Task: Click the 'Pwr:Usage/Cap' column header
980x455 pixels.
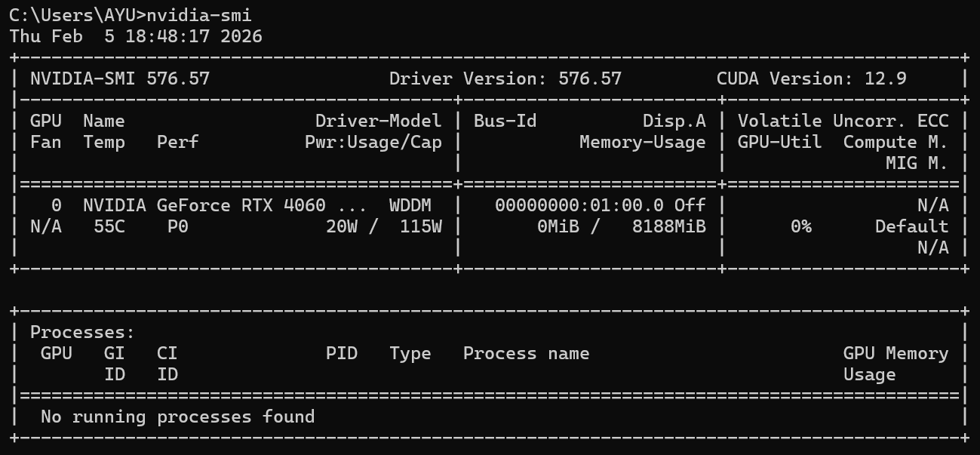Action: (x=373, y=142)
